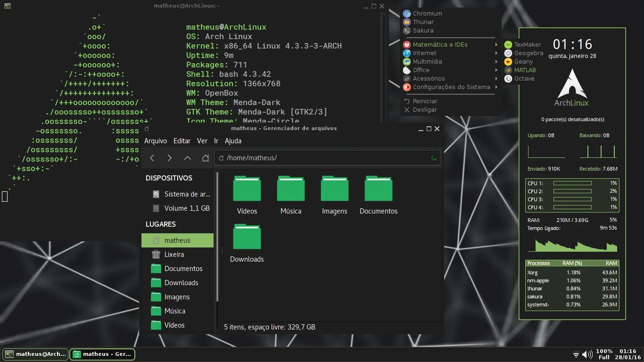644x362 pixels.
Task: Switch to matheus@Arch terminal taskbar button
Action: coord(35,354)
